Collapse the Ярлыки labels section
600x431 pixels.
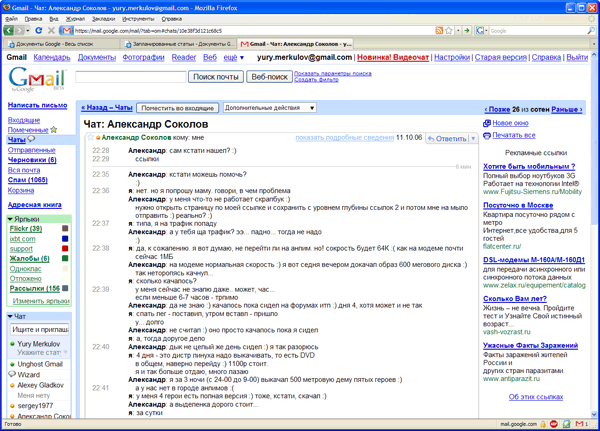(10, 219)
